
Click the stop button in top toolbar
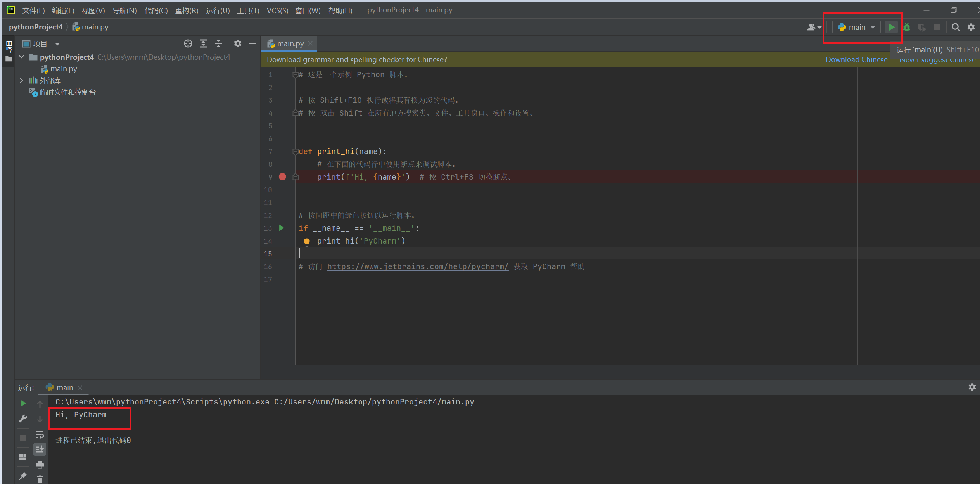coord(937,27)
